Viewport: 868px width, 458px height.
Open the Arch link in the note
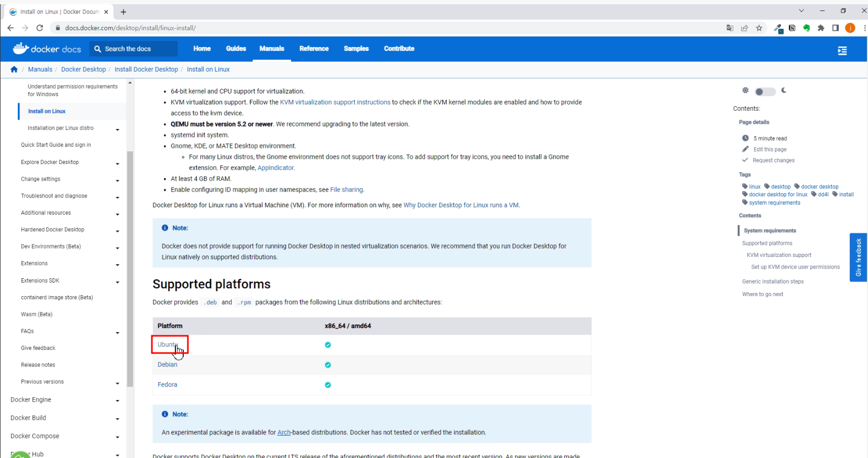click(284, 432)
